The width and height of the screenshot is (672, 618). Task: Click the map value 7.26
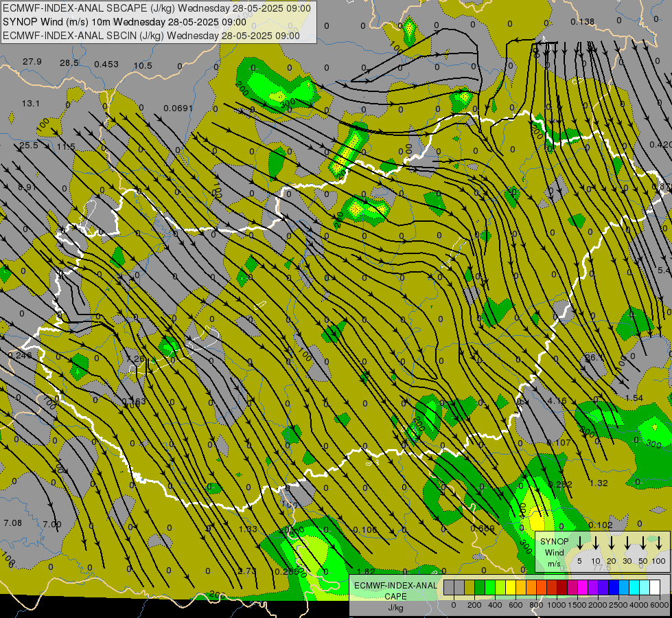(x=137, y=358)
